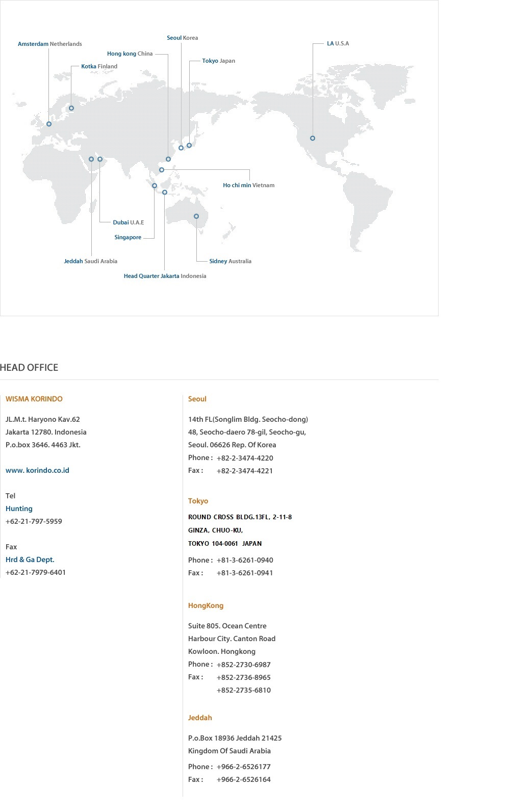This screenshot has height=812, width=510.
Task: Click the LA U.S.A map label
Action: (x=338, y=43)
